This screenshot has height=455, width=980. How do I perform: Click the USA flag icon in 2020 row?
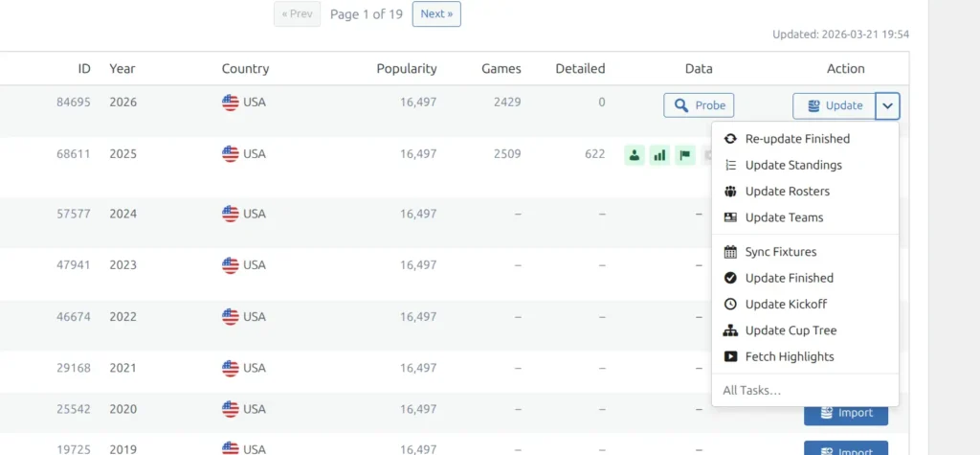click(x=230, y=409)
